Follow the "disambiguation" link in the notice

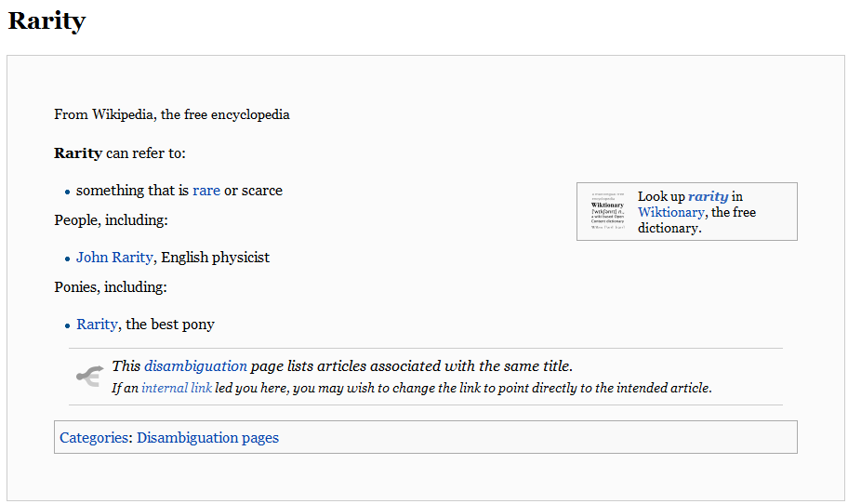(x=195, y=366)
